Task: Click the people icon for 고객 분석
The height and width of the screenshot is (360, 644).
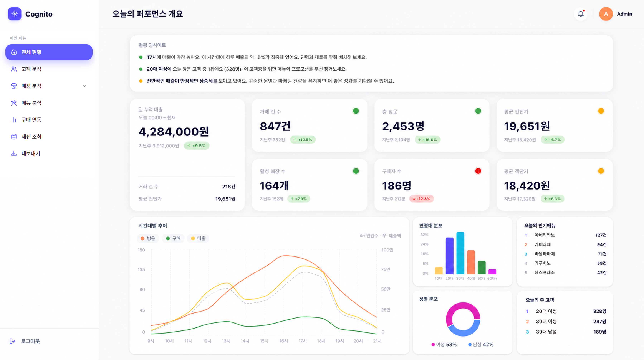Action: [14, 69]
